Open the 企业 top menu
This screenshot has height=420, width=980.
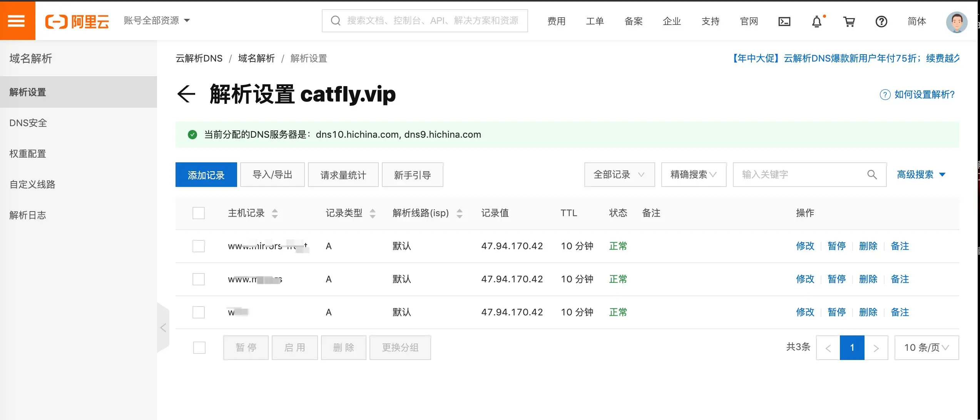(x=672, y=21)
